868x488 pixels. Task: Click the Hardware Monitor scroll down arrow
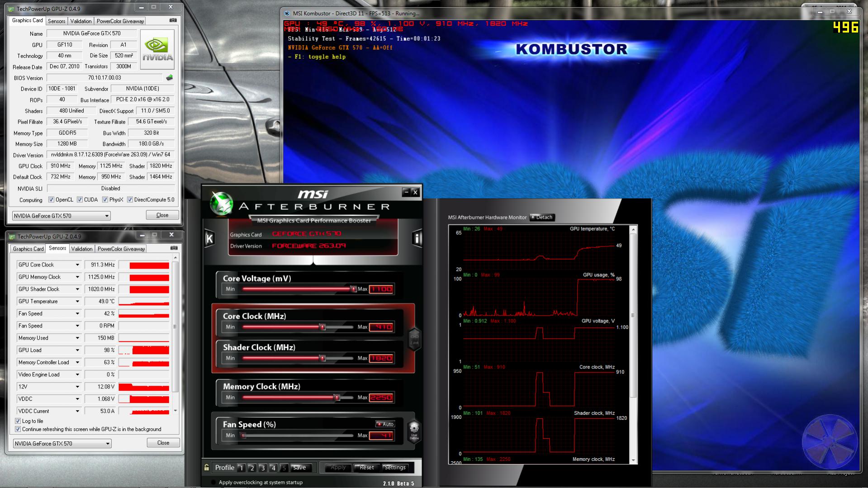[633, 460]
